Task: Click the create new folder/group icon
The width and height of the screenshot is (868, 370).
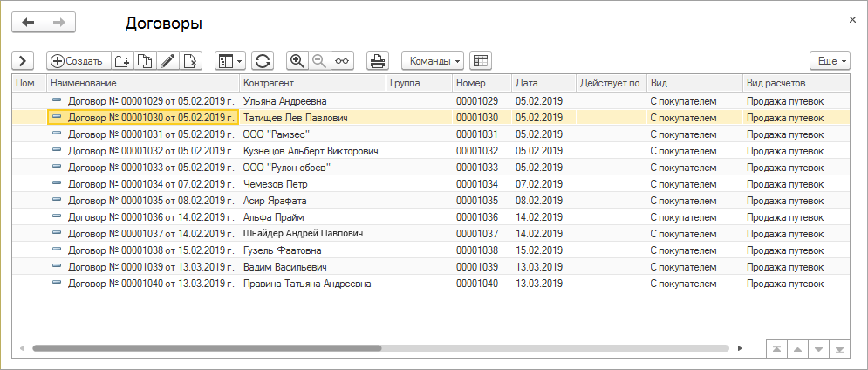Action: pyautogui.click(x=122, y=61)
